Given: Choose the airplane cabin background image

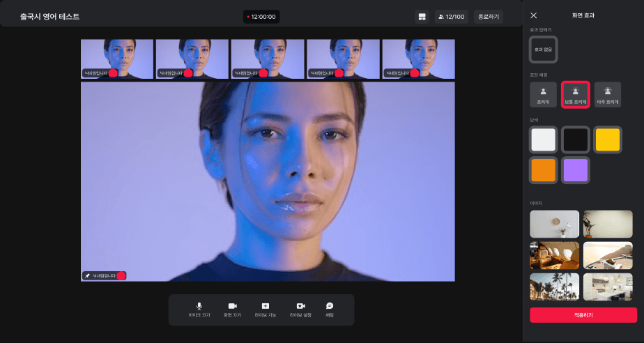Looking at the screenshot, I should coord(554,255).
